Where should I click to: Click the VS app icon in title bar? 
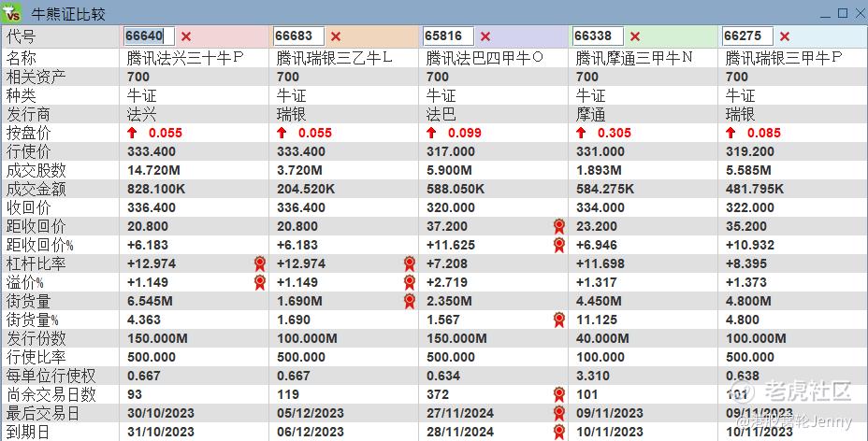coord(11,12)
